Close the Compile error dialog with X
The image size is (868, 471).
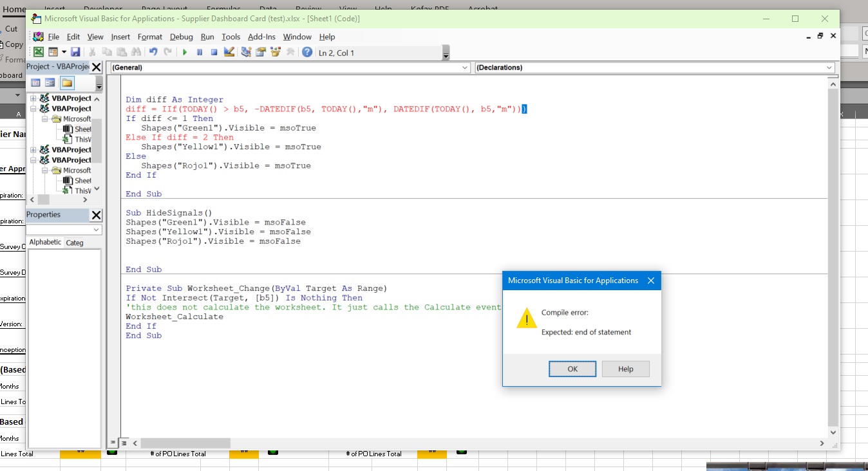point(650,281)
